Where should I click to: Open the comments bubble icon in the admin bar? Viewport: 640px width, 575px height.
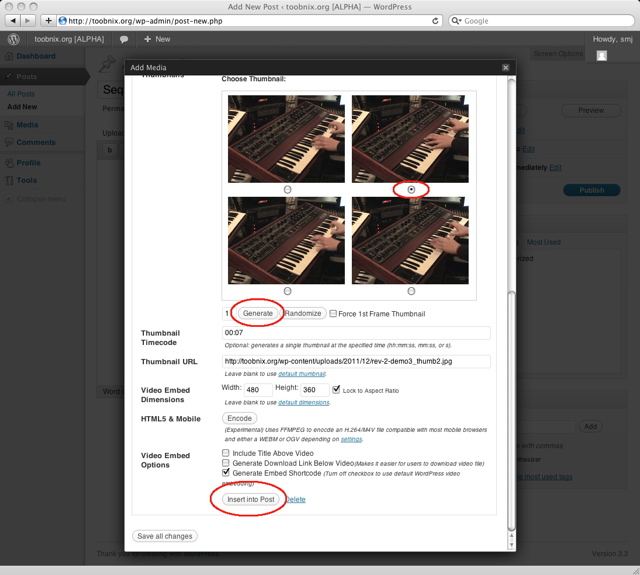tap(124, 39)
